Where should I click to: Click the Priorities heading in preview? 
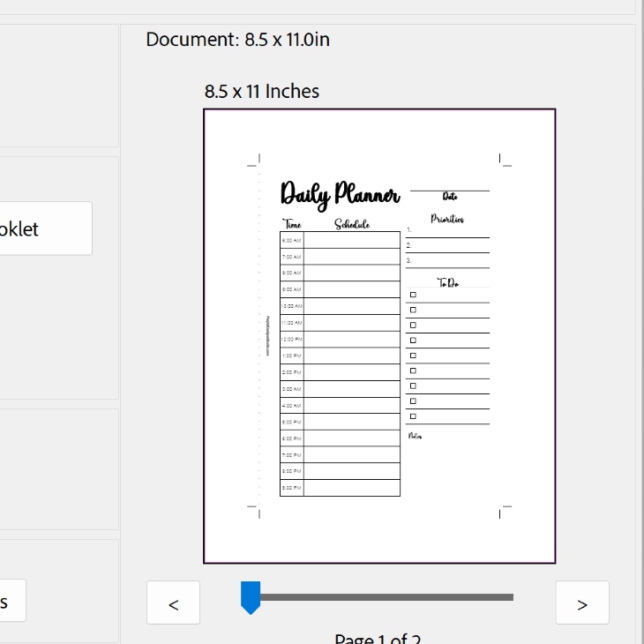tap(447, 219)
